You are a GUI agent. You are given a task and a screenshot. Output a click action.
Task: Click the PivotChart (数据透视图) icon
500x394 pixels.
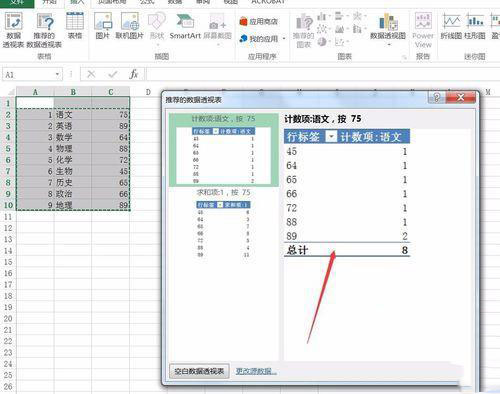click(388, 22)
